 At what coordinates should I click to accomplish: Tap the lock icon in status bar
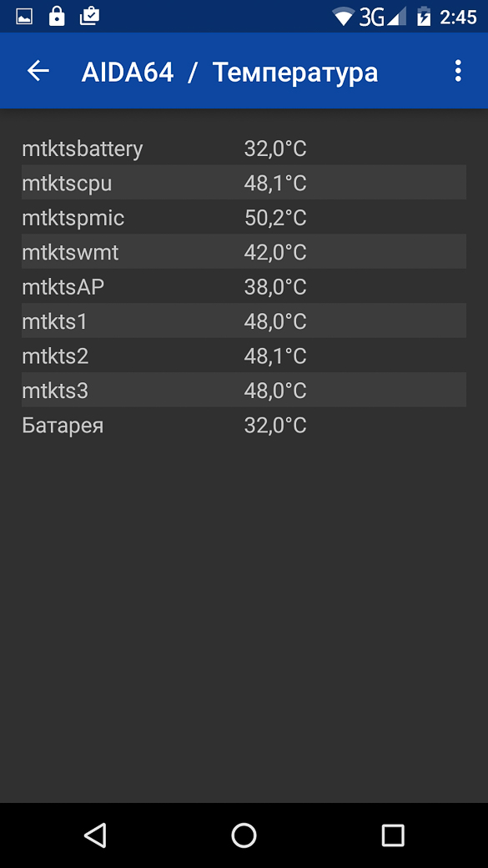pyautogui.click(x=57, y=17)
